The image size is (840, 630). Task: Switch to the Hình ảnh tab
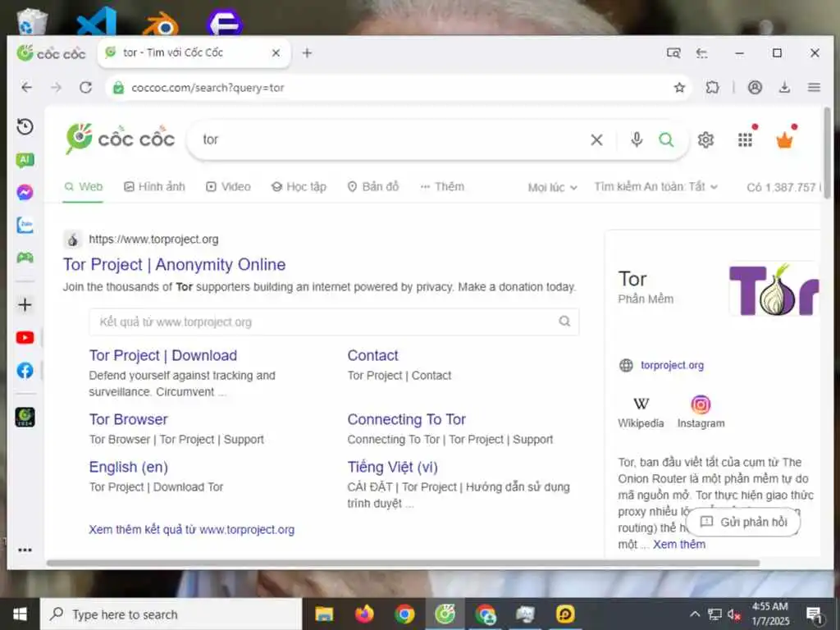click(154, 186)
